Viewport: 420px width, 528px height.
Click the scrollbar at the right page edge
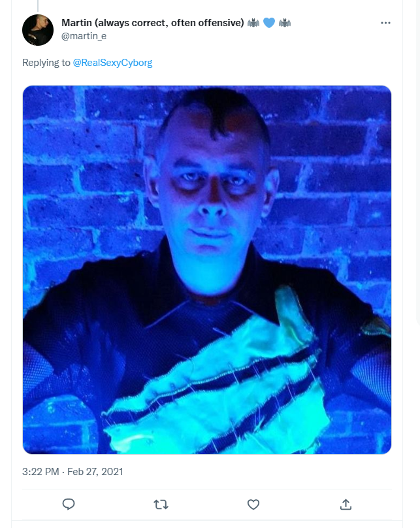[418, 161]
